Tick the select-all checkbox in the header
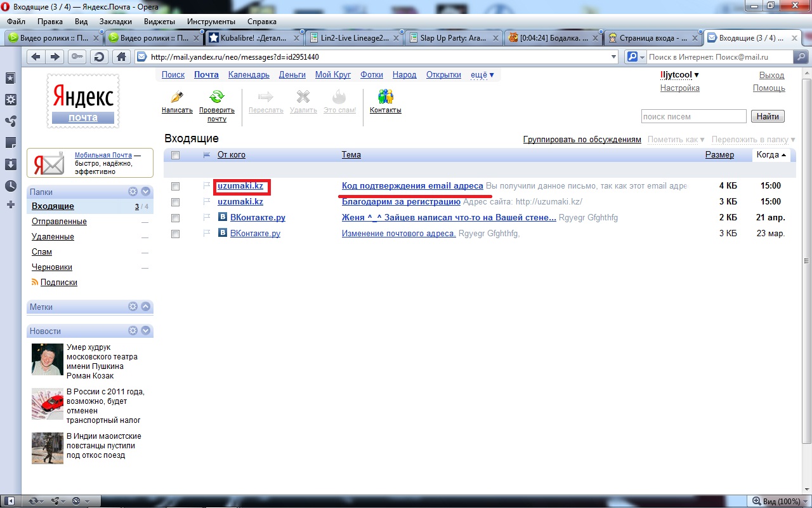This screenshot has width=812, height=508. point(176,155)
